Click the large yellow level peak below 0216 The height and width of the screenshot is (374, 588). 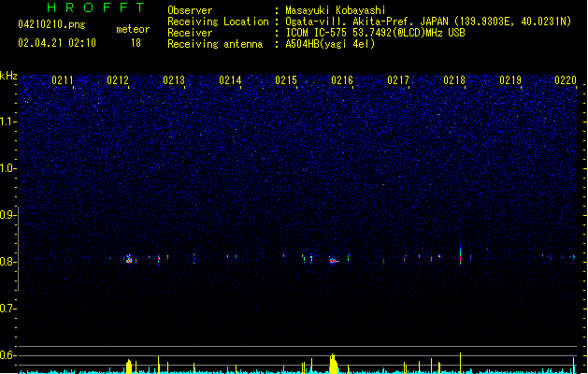point(334,364)
